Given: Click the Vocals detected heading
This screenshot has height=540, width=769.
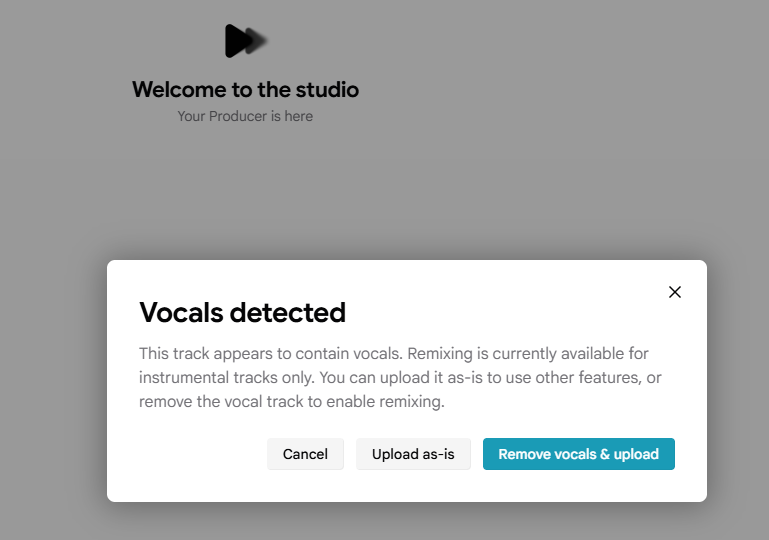Looking at the screenshot, I should tap(242, 312).
